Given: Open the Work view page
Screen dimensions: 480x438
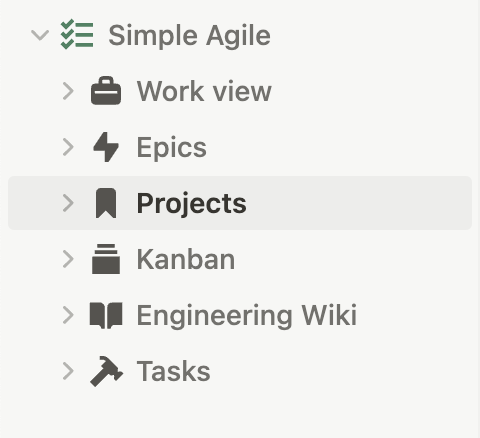Looking at the screenshot, I should 204,91.
